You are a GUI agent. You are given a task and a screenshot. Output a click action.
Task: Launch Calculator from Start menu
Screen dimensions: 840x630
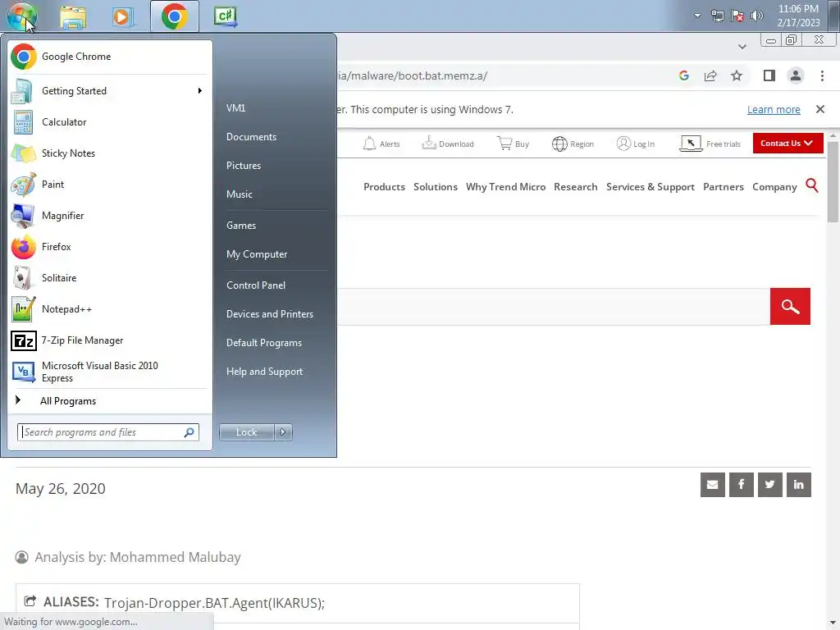[x=108, y=122]
